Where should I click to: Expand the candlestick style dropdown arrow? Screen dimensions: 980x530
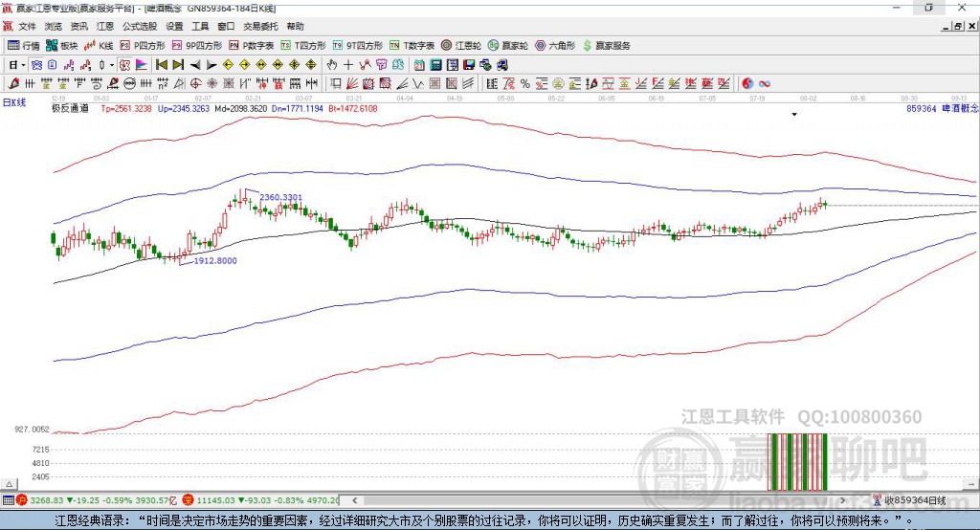point(112,65)
